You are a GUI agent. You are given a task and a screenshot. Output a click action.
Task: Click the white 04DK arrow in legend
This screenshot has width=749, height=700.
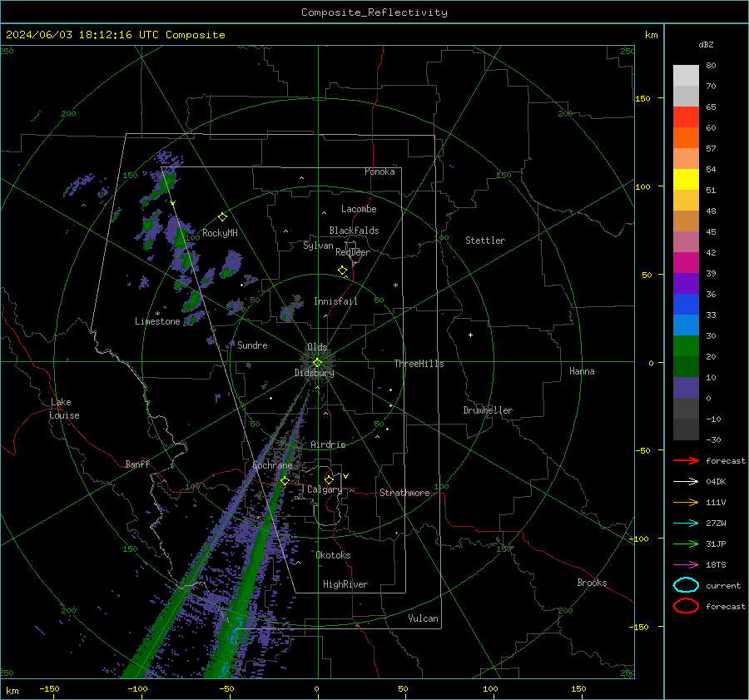[x=686, y=482]
